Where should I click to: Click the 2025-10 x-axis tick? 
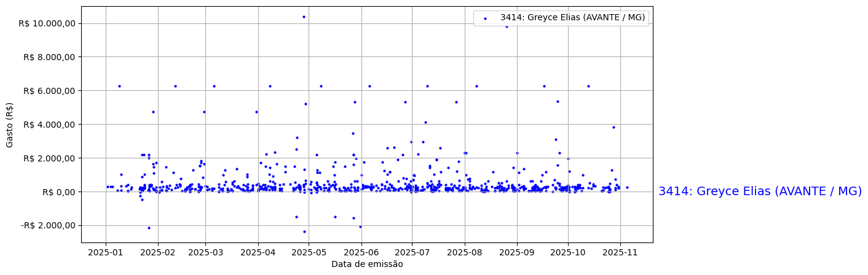click(x=567, y=252)
